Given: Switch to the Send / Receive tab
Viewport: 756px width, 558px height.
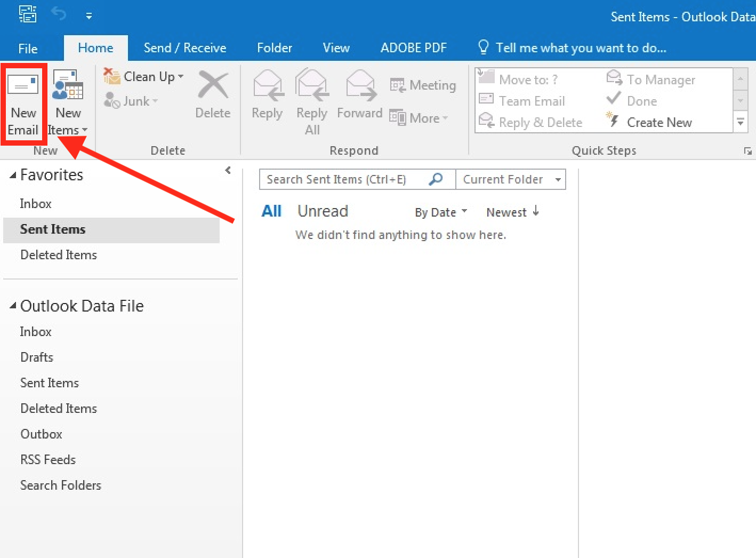Looking at the screenshot, I should 184,48.
